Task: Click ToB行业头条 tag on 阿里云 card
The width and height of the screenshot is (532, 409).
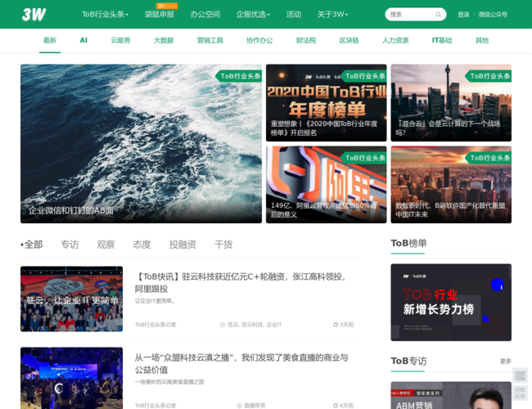Action: [363, 158]
